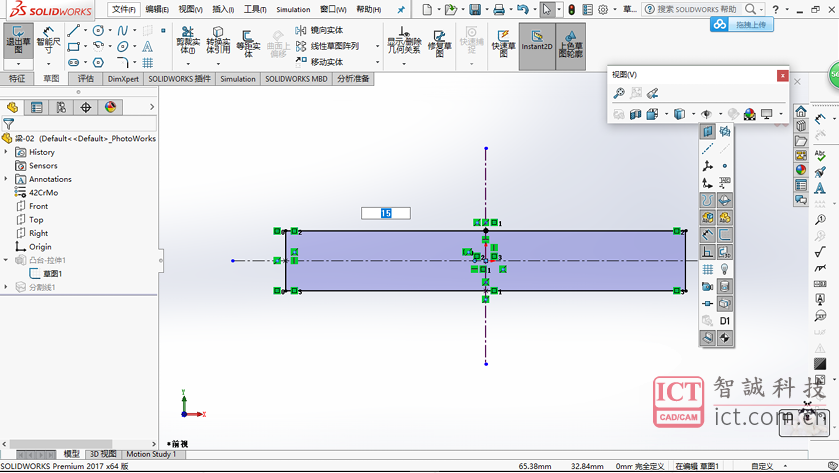Toggle view planes in hide/show flyout
The image size is (839, 473).
click(x=707, y=131)
